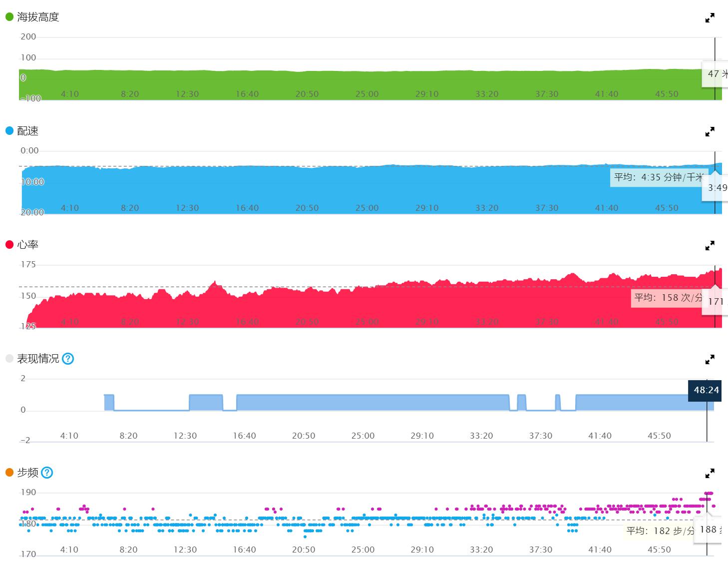Select the 表现情况 chart title
Image resolution: width=728 pixels, height=576 pixels.
(38, 359)
